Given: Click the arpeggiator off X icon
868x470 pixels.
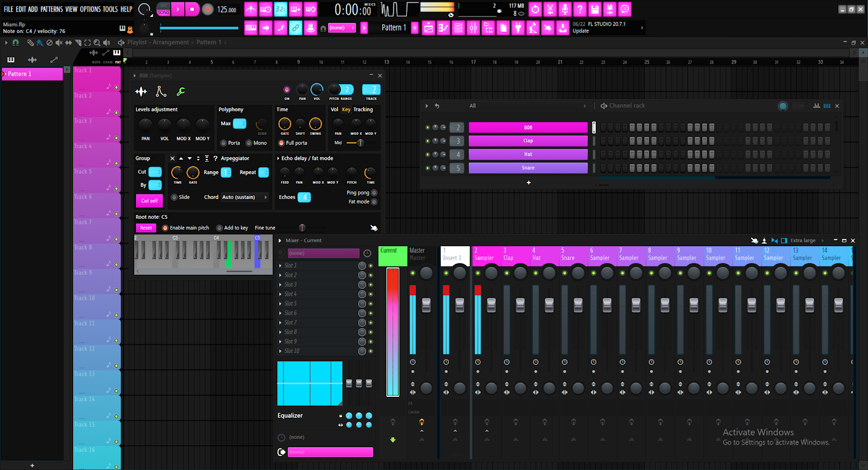Looking at the screenshot, I should coord(172,158).
